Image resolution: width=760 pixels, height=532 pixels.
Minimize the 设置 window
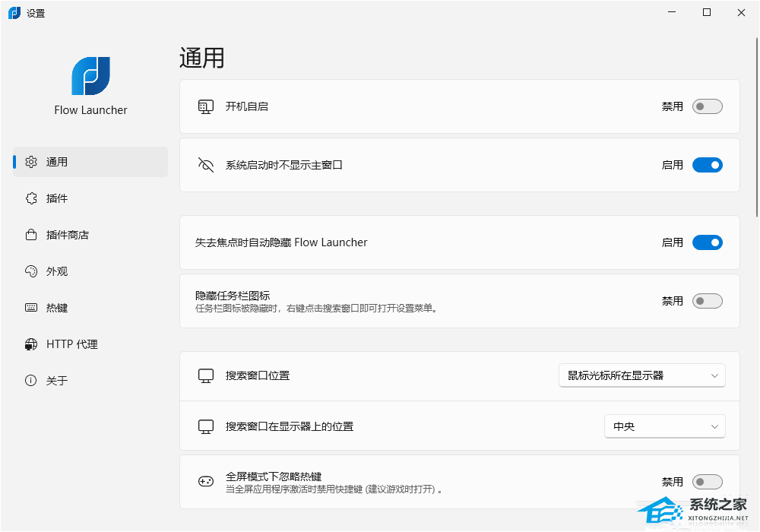point(672,13)
